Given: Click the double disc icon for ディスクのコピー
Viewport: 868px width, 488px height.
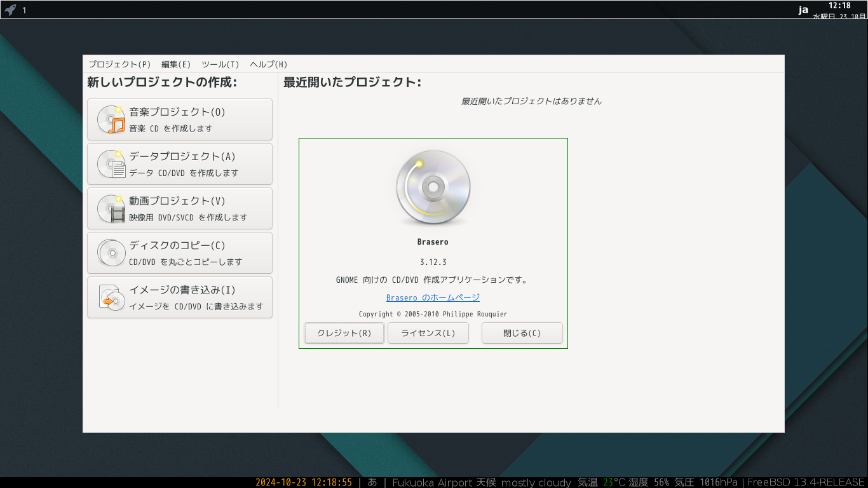Looking at the screenshot, I should pyautogui.click(x=111, y=253).
